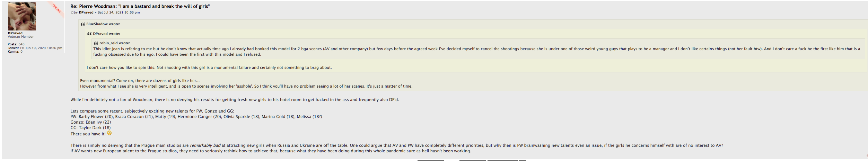Image resolution: width=868 pixels, height=161 pixels.
Task: Click DPraved's avatar image
Action: (x=21, y=16)
